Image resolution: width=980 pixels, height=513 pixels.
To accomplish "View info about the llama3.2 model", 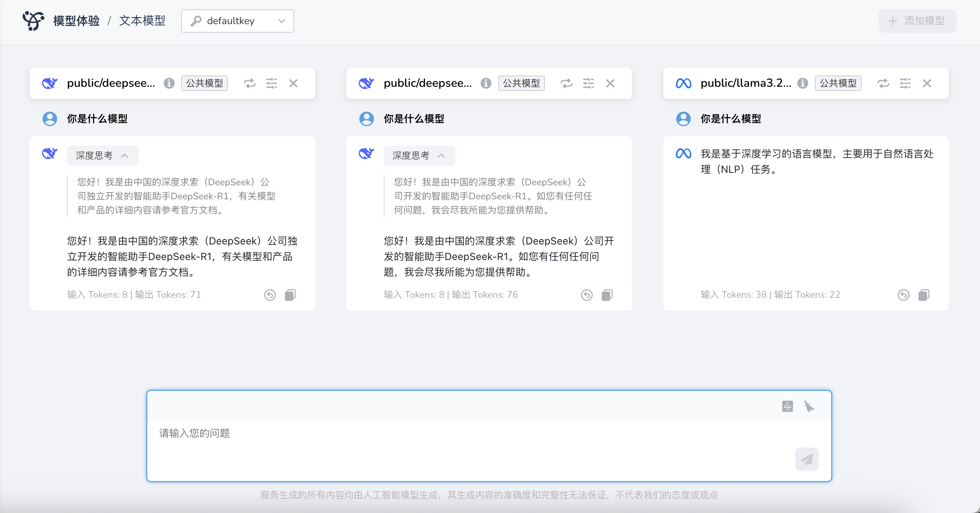I will [803, 83].
